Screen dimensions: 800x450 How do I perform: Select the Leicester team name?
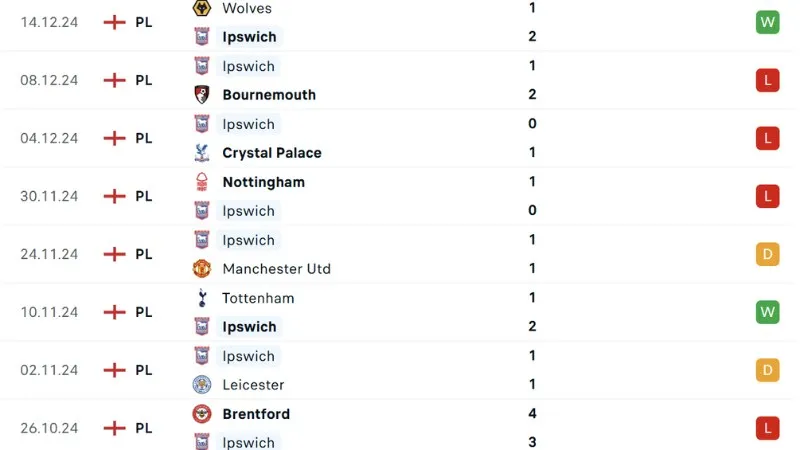click(x=253, y=385)
